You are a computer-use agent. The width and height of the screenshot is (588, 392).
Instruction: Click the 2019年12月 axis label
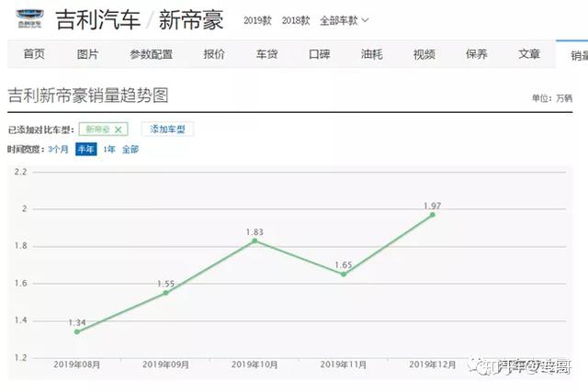coord(433,364)
